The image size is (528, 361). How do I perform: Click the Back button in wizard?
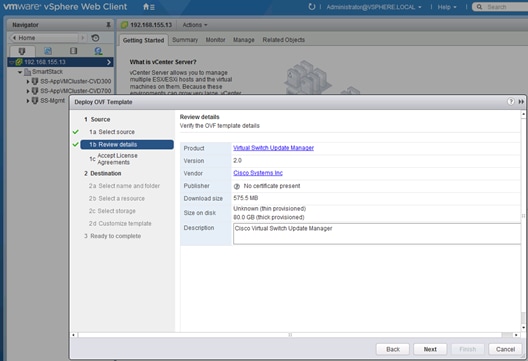[x=393, y=349]
